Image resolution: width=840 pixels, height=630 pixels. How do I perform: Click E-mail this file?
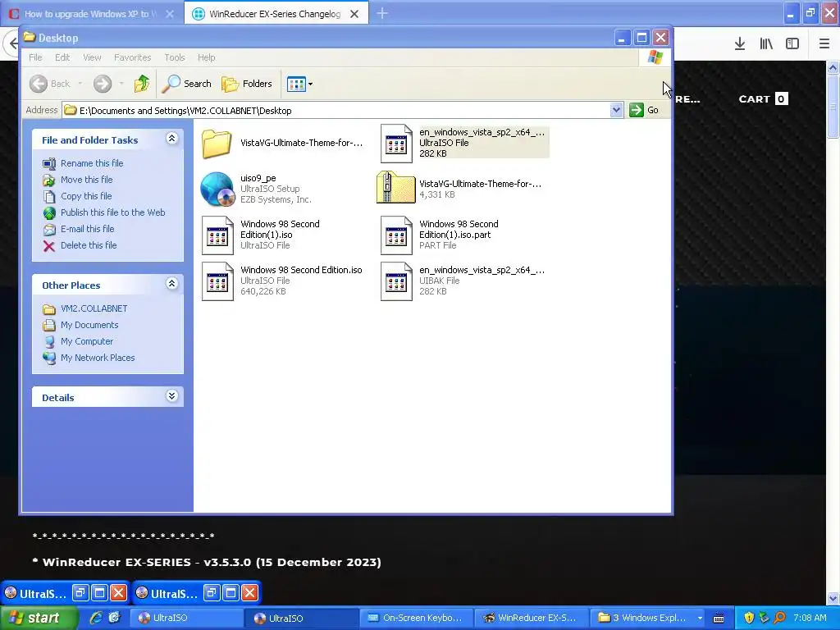click(87, 229)
